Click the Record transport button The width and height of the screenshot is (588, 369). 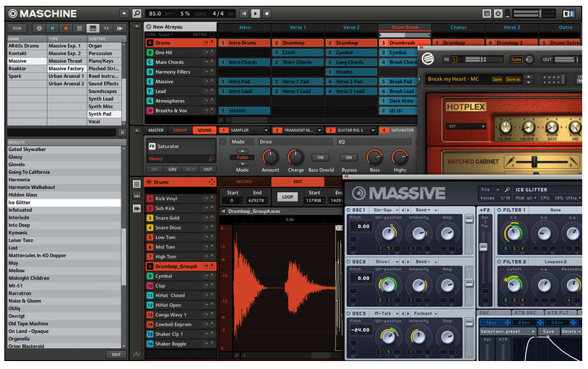(267, 13)
